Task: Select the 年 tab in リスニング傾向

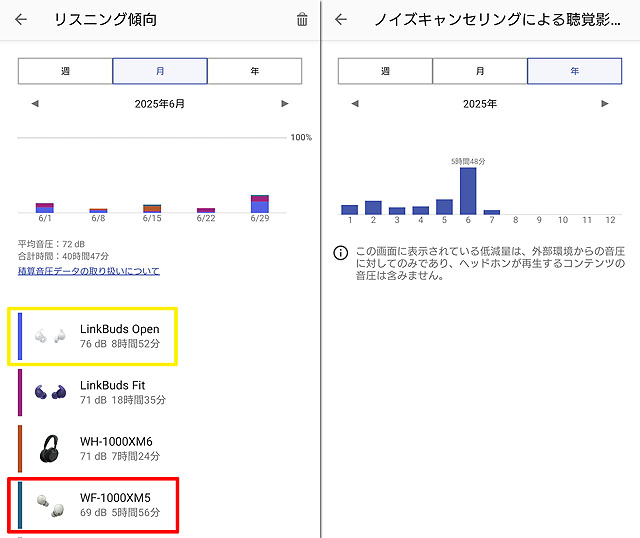Action: click(x=255, y=71)
